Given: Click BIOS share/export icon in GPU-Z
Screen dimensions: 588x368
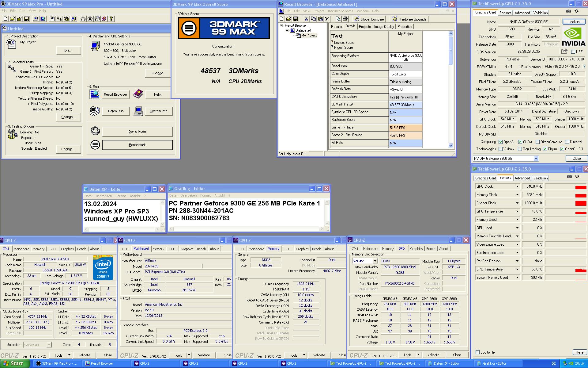Looking at the screenshot, I should pos(564,52).
